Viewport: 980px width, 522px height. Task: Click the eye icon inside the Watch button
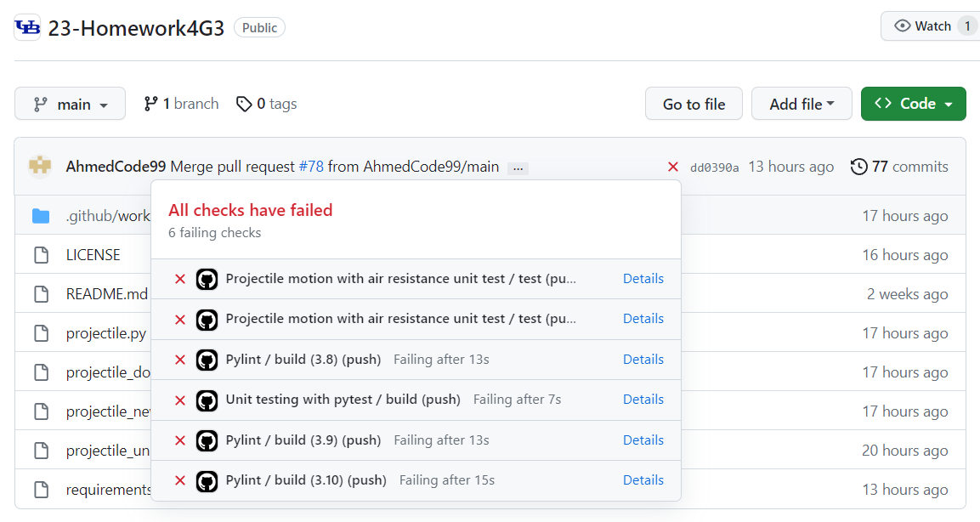903,26
